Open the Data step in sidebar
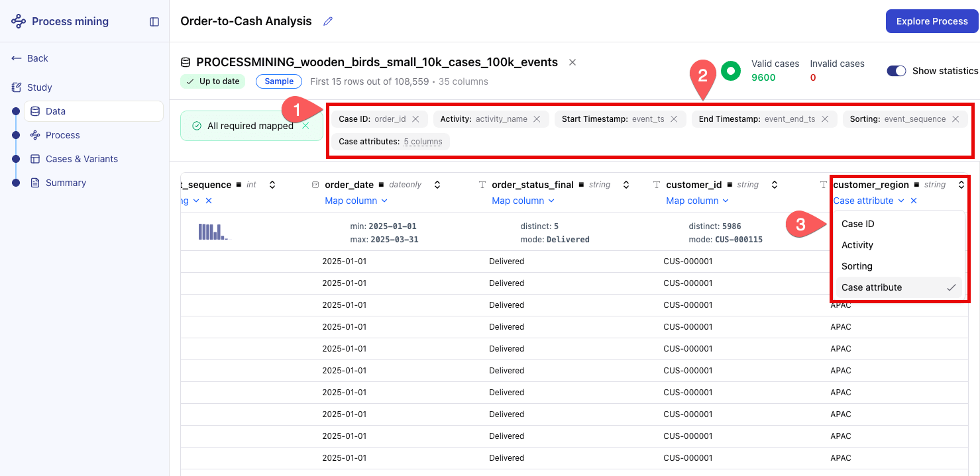Viewport: 980px width, 476px height. [x=93, y=111]
